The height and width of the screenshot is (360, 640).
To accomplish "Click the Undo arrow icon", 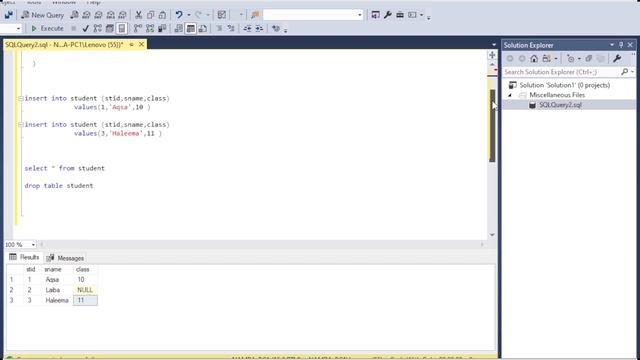I will pyautogui.click(x=179, y=15).
